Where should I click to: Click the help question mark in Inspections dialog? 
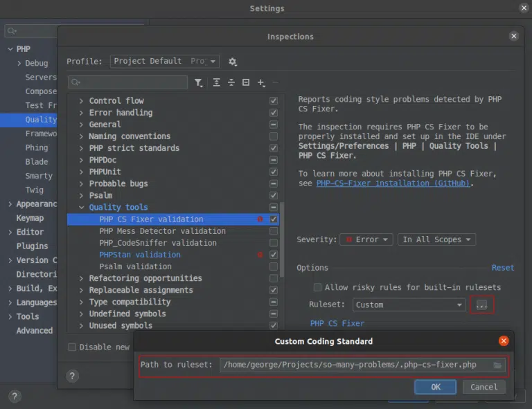click(x=72, y=376)
